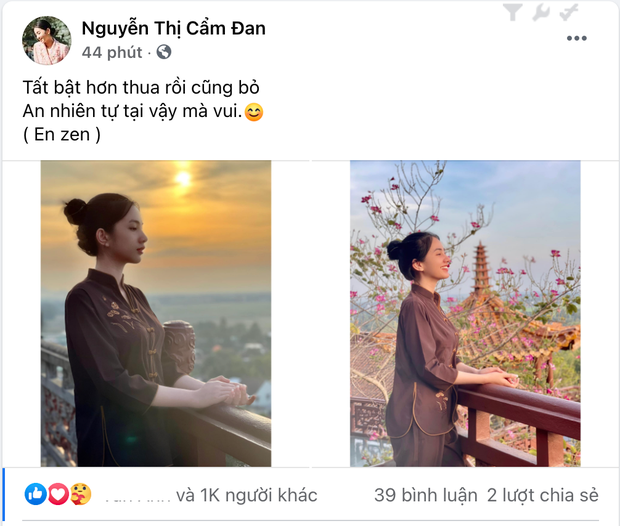Click the red heart Love reaction icon
Screen dimensions: 620x526
point(58,494)
